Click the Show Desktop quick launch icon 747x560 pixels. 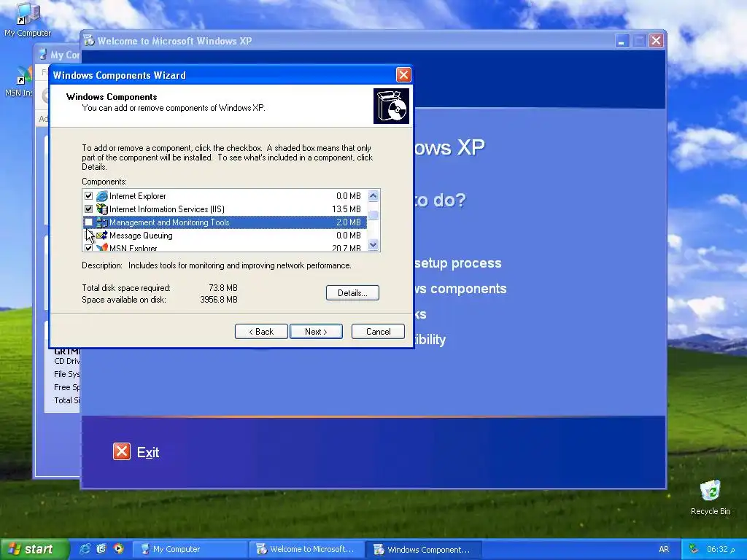point(101,549)
